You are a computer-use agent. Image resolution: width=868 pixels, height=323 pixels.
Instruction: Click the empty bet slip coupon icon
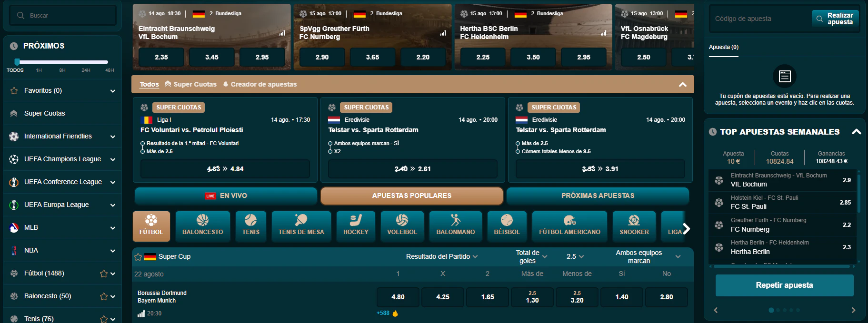pyautogui.click(x=785, y=76)
